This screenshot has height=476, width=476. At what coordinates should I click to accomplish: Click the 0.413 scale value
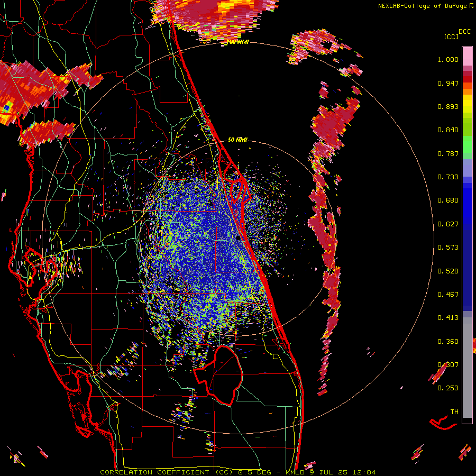[x=448, y=318]
